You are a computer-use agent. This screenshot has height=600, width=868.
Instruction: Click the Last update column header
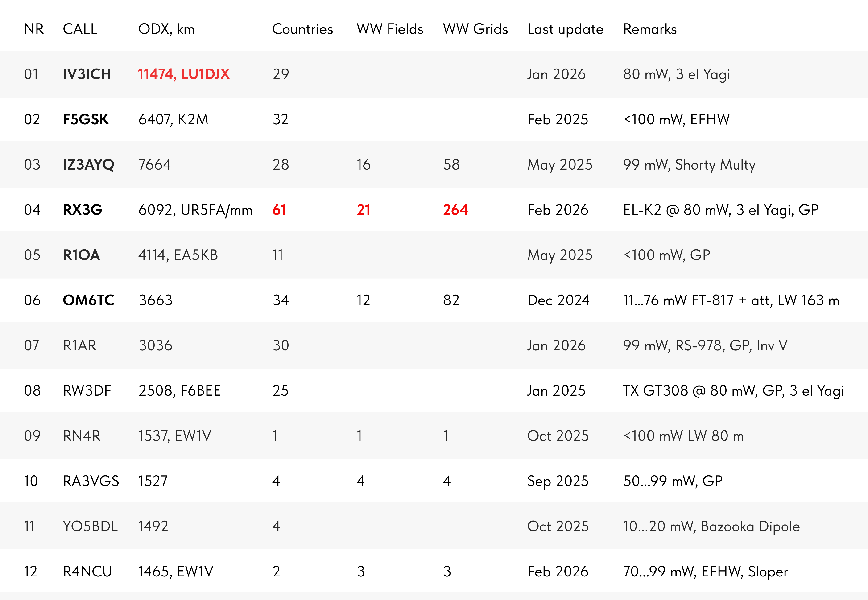(x=565, y=29)
